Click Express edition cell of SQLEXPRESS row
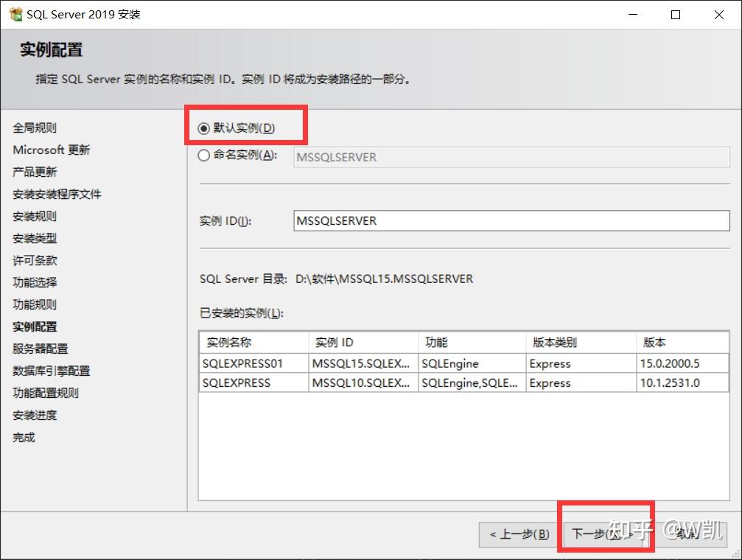This screenshot has height=560, width=742. click(x=581, y=383)
